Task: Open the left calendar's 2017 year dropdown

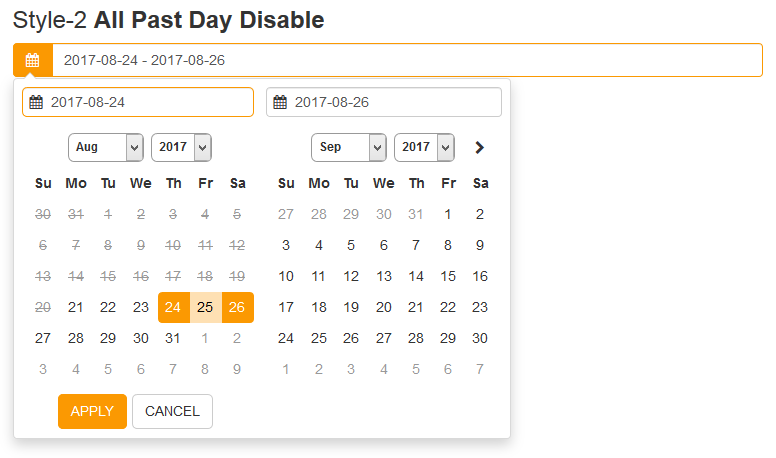Action: [x=181, y=147]
